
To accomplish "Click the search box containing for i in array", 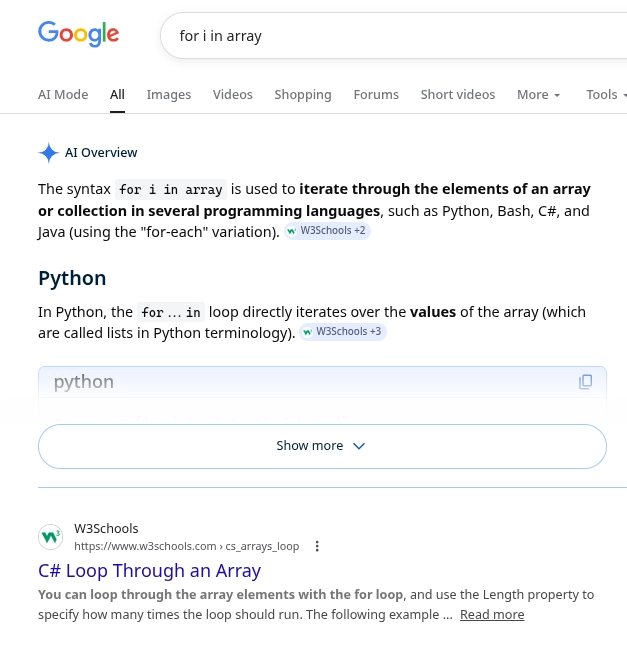I will [390, 36].
